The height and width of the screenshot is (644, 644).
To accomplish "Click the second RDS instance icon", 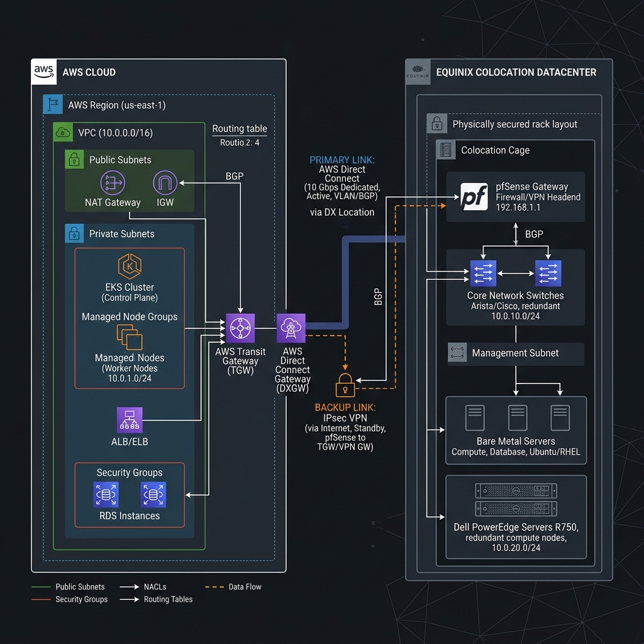I will pyautogui.click(x=153, y=494).
